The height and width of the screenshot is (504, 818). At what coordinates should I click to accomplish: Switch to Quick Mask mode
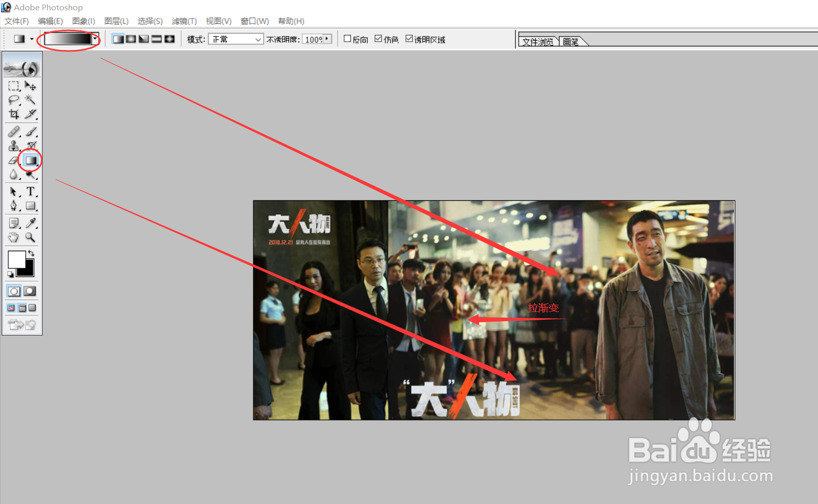click(30, 291)
